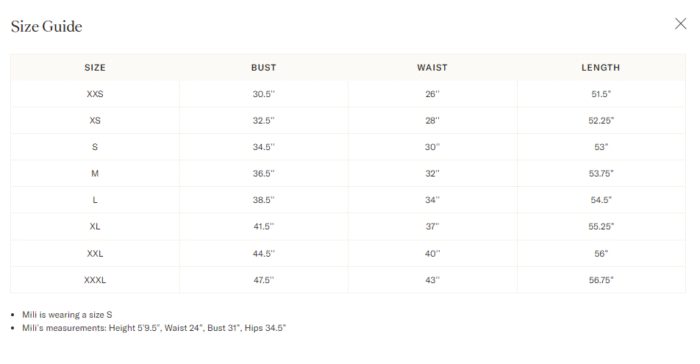Click the Mili's measurements note
This screenshot has width=700, height=364.
[x=154, y=328]
